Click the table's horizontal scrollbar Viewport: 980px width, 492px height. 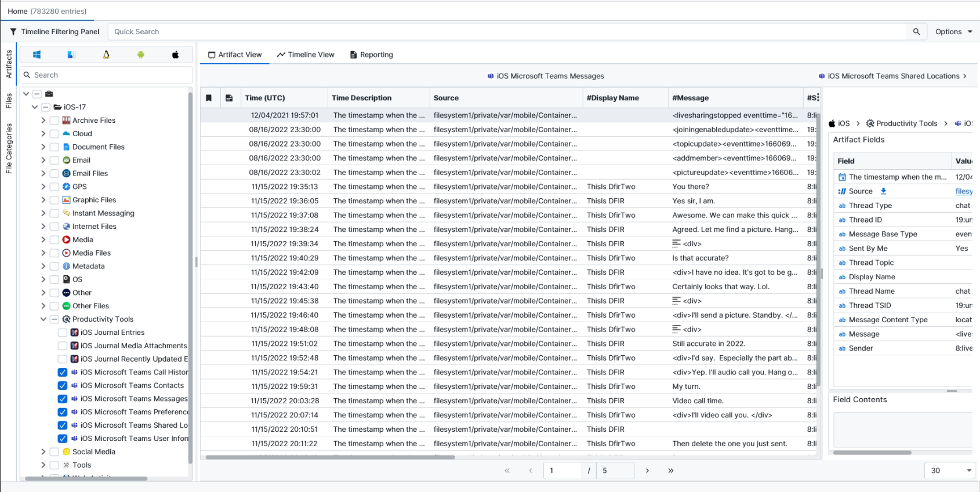click(x=331, y=457)
